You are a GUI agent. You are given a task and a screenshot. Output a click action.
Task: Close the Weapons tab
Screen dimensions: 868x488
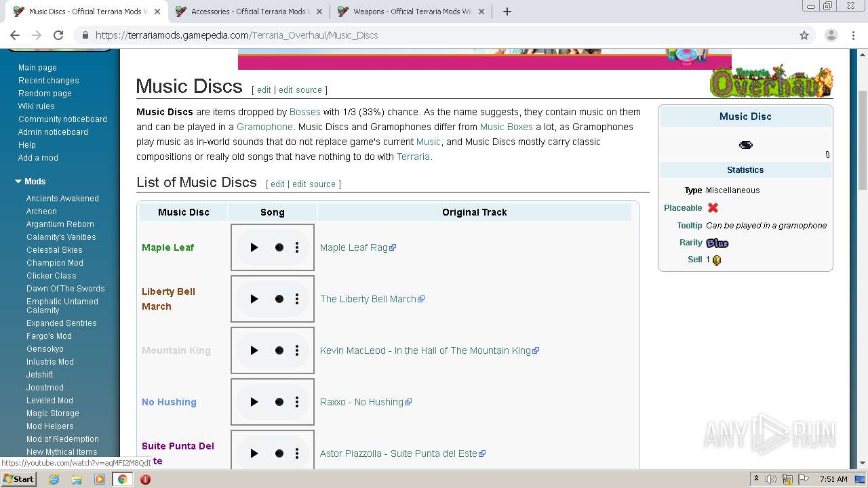pos(481,12)
